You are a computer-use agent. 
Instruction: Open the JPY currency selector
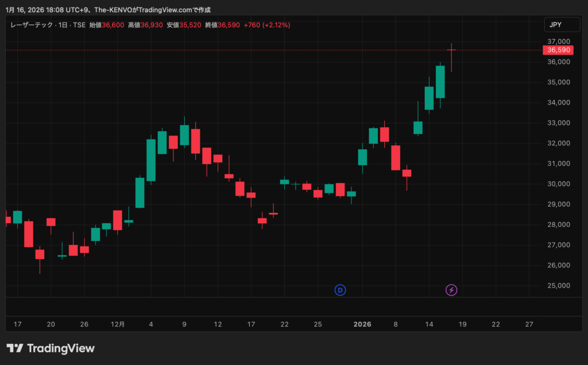click(555, 25)
